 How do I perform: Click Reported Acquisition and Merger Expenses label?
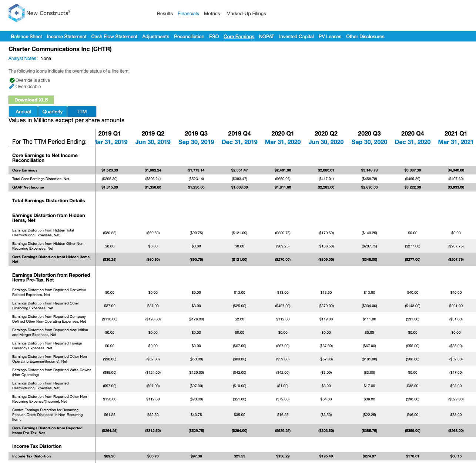click(x=50, y=332)
